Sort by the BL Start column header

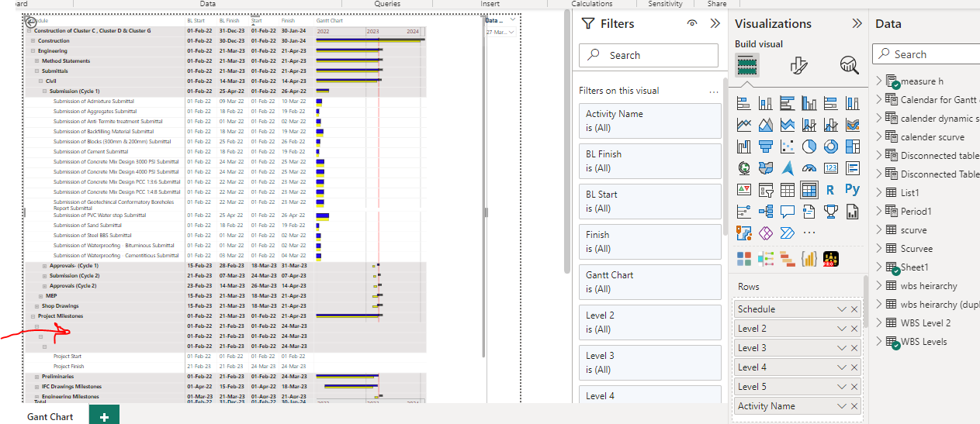click(196, 21)
